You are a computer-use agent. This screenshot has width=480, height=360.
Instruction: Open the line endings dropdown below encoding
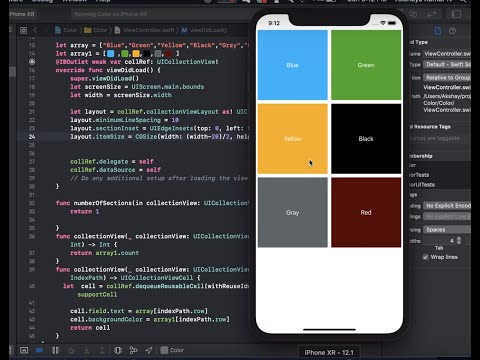tap(447, 217)
